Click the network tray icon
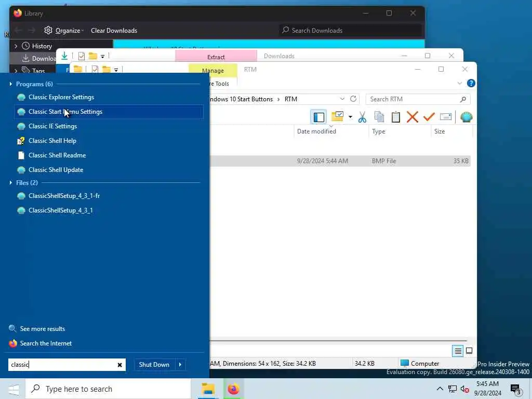This screenshot has width=532, height=399. pyautogui.click(x=453, y=389)
